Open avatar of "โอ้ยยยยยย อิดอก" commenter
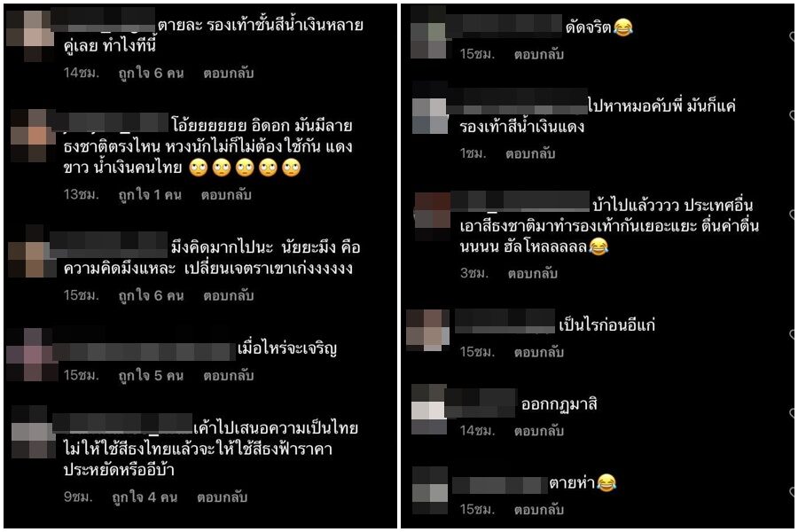The height and width of the screenshot is (532, 798). tap(33, 136)
